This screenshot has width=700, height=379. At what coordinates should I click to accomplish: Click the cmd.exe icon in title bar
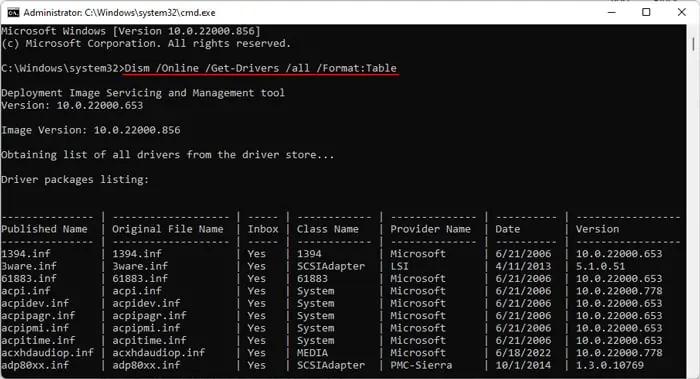point(13,12)
